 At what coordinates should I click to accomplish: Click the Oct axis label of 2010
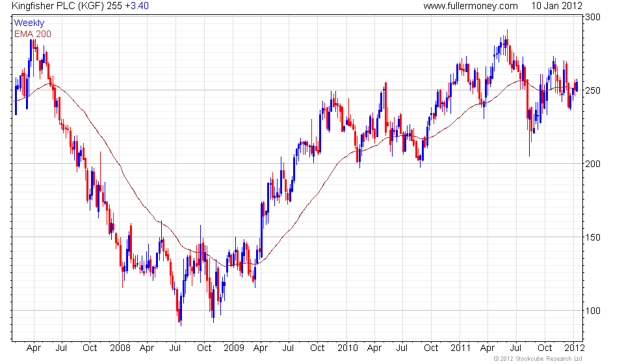pyautogui.click(x=430, y=348)
